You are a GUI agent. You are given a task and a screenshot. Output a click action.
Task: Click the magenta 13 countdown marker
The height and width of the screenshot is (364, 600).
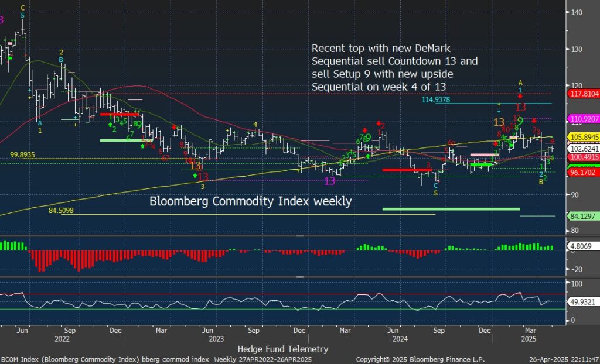click(329, 181)
